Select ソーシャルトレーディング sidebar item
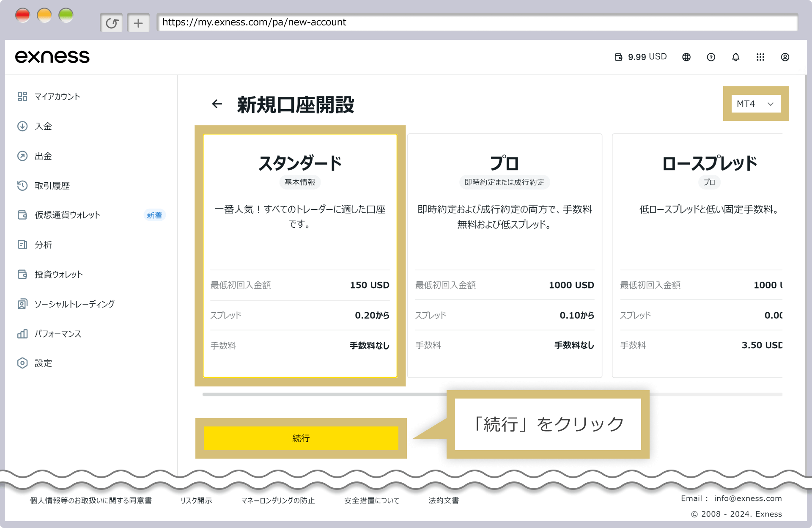 [74, 304]
